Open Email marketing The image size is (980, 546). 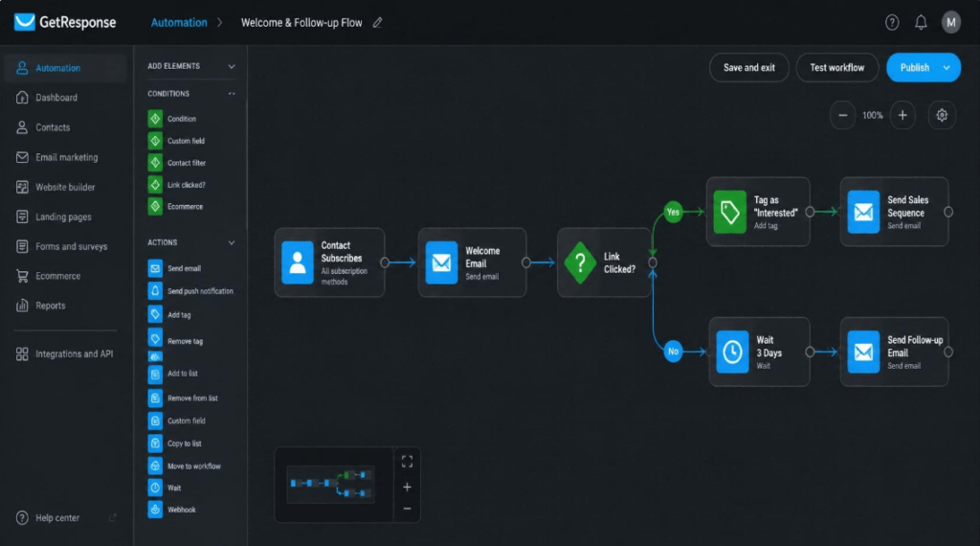tap(65, 158)
